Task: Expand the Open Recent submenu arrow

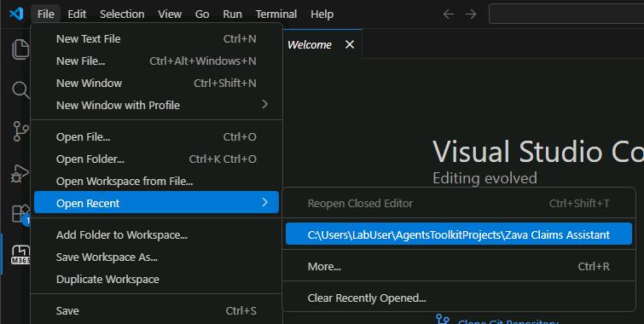Action: point(265,202)
